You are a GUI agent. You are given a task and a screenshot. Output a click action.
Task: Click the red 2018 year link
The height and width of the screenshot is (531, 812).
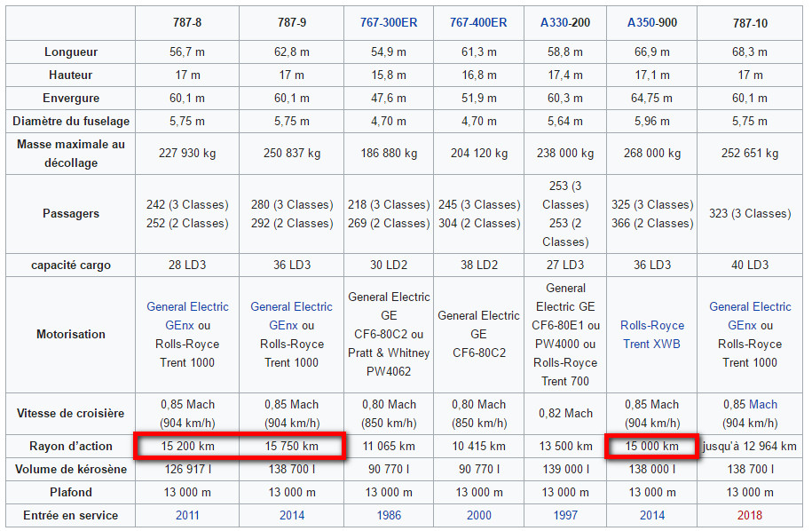[750, 515]
